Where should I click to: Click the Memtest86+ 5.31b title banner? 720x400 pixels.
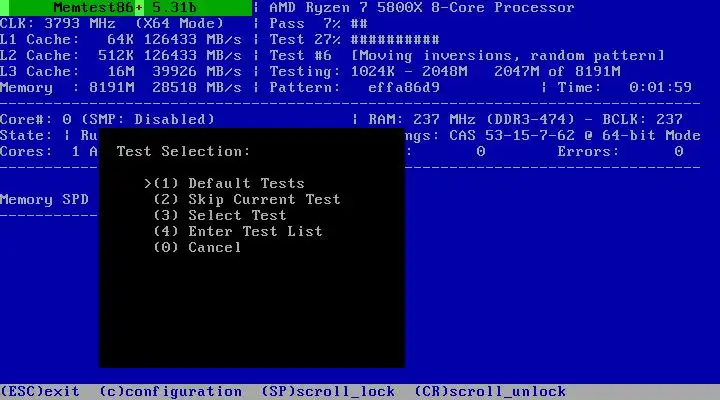pyautogui.click(x=126, y=7)
